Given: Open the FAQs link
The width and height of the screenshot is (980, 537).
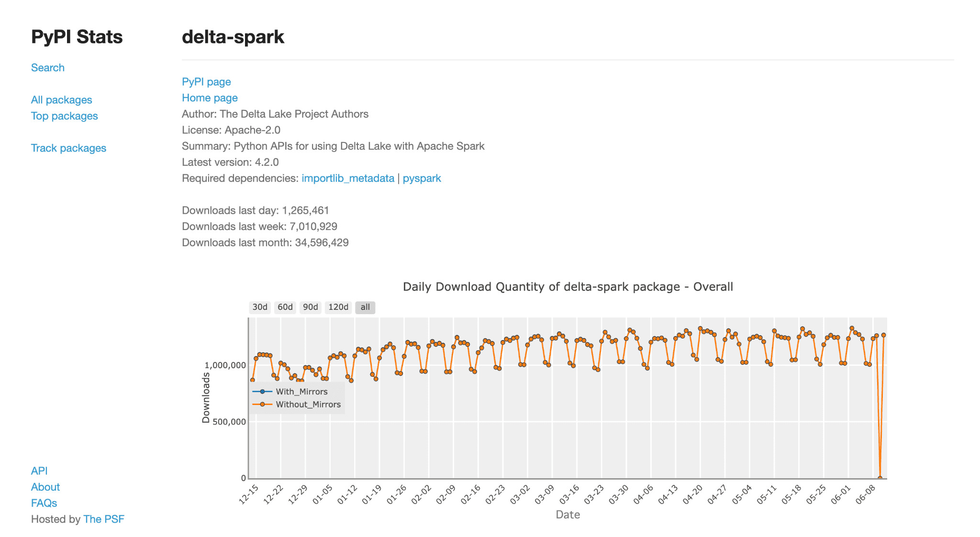Looking at the screenshot, I should tap(44, 504).
